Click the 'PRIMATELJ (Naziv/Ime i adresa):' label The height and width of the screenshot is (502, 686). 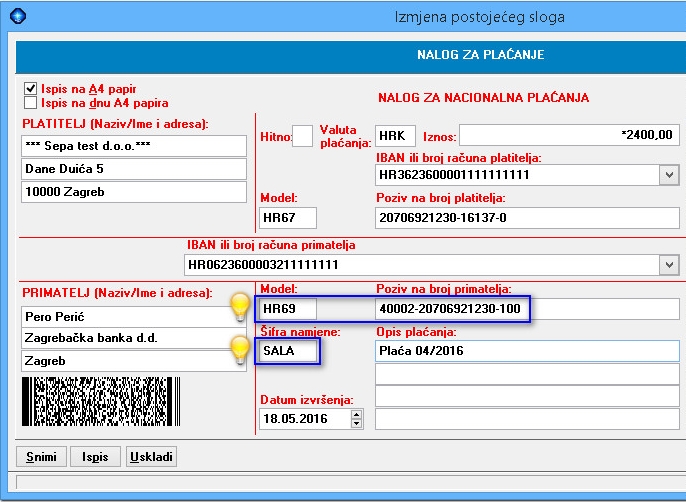117,293
